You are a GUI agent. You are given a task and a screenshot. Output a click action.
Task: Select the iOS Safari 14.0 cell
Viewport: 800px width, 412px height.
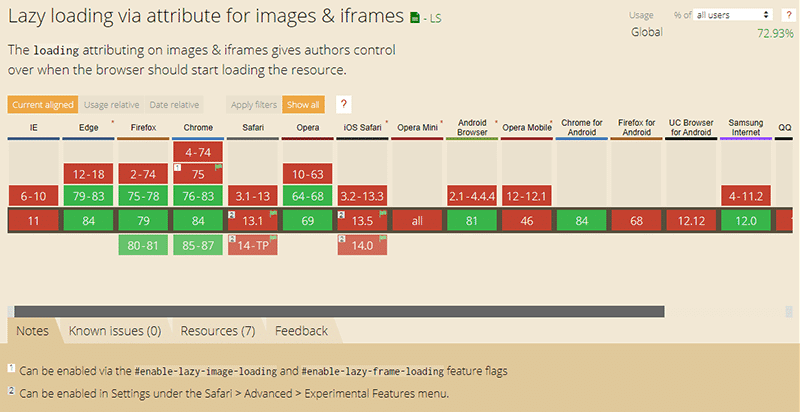[362, 245]
